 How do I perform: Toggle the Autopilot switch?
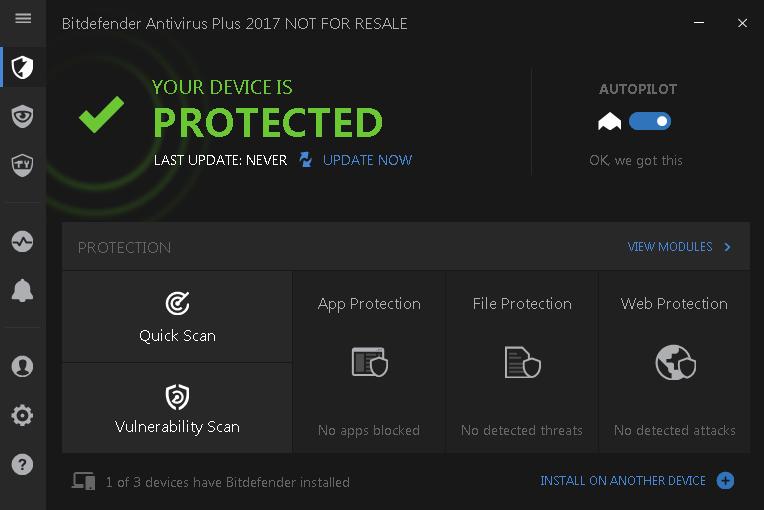[649, 121]
